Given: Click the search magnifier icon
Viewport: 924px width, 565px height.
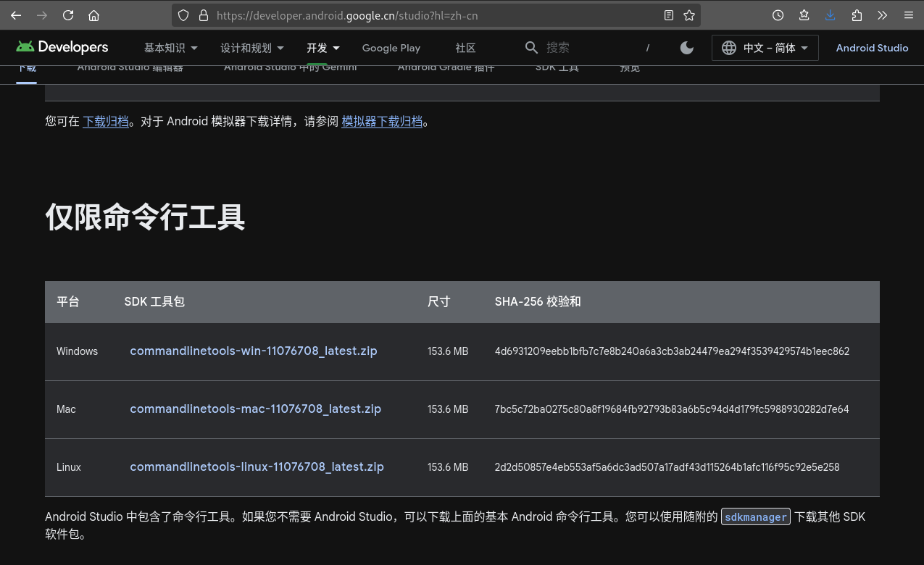Looking at the screenshot, I should click(531, 48).
